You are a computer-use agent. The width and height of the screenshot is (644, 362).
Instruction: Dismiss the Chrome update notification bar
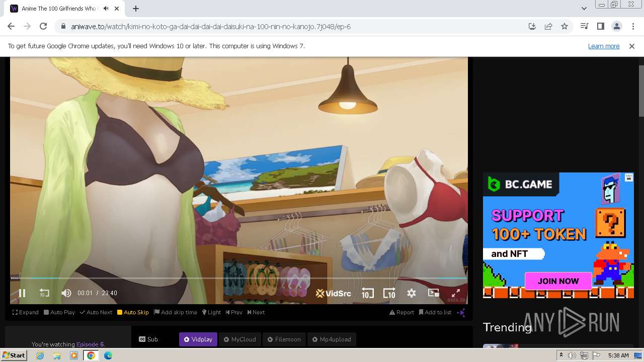[x=632, y=46]
